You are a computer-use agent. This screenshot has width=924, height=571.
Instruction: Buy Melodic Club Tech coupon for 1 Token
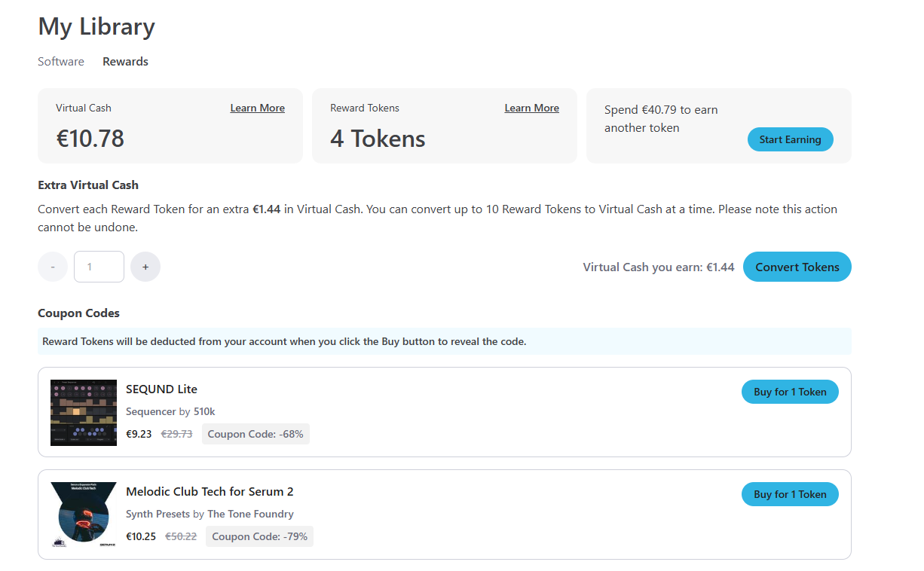click(x=790, y=494)
